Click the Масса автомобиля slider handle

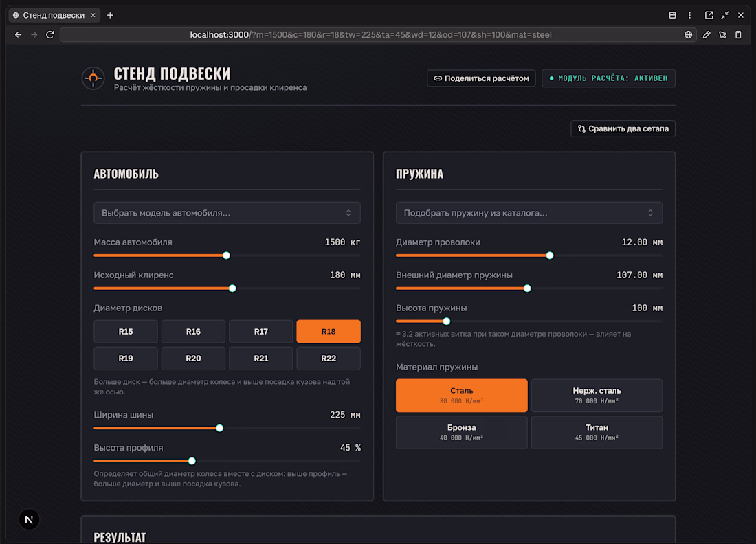coord(226,256)
